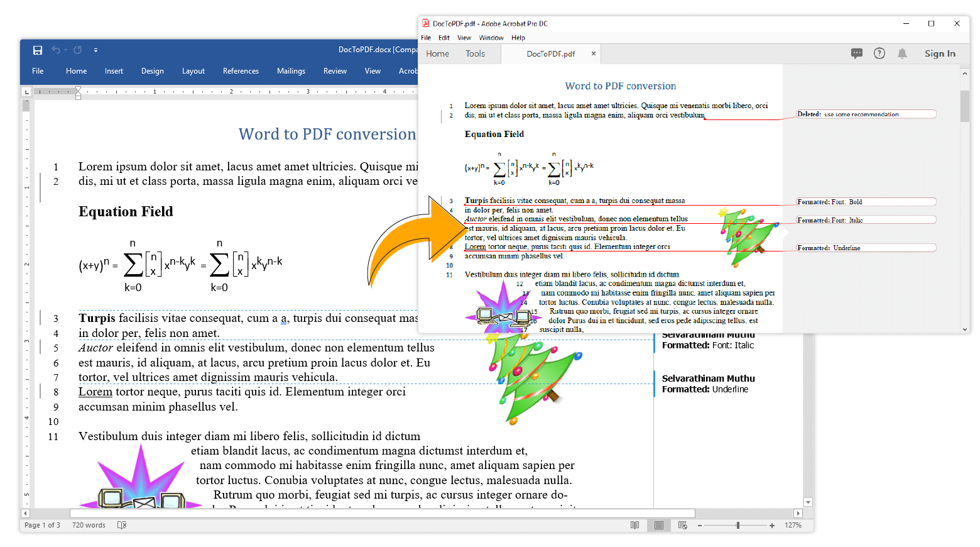Open the Design ribbon tab

coord(152,71)
